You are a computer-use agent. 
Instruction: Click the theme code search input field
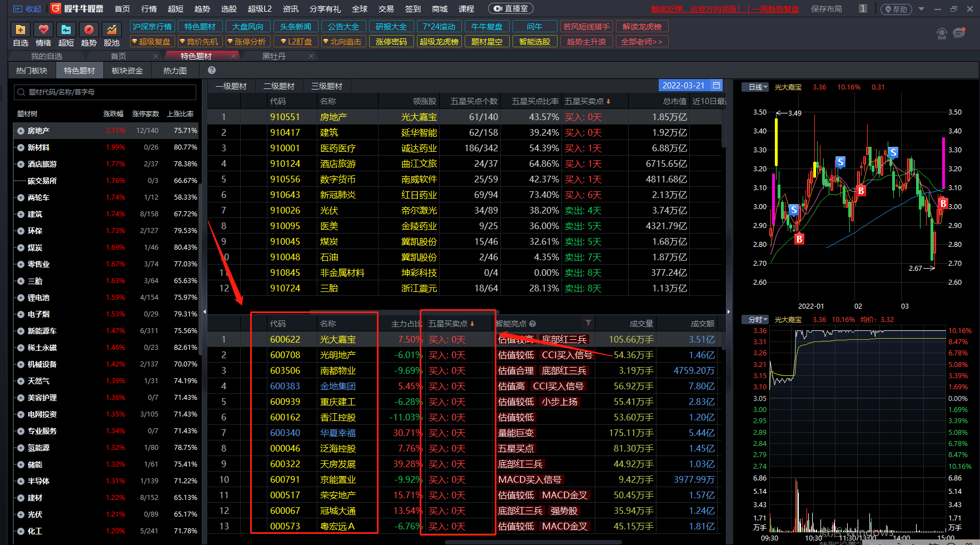pos(106,92)
